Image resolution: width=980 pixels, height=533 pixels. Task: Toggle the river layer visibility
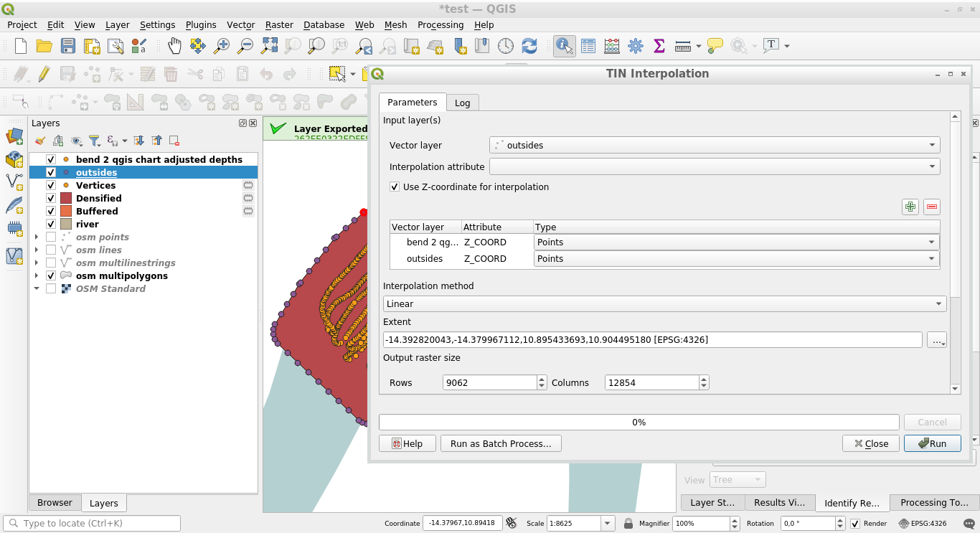click(51, 224)
